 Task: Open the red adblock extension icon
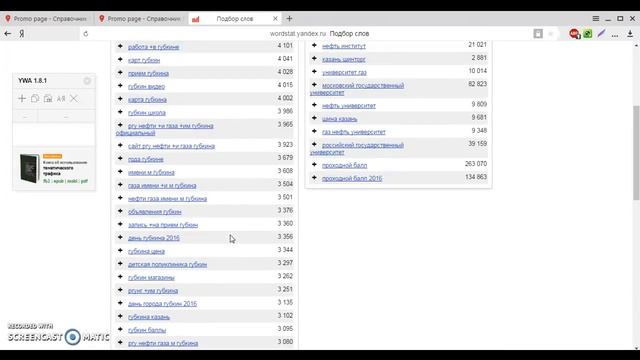[x=574, y=34]
